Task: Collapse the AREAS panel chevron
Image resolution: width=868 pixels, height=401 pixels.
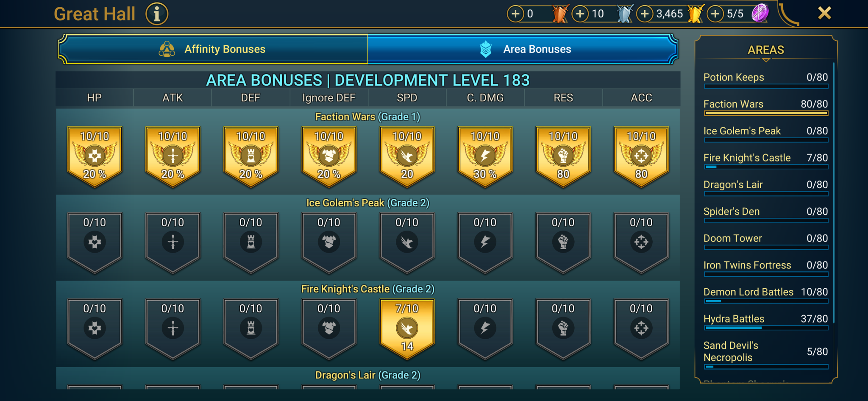Action: click(x=766, y=60)
